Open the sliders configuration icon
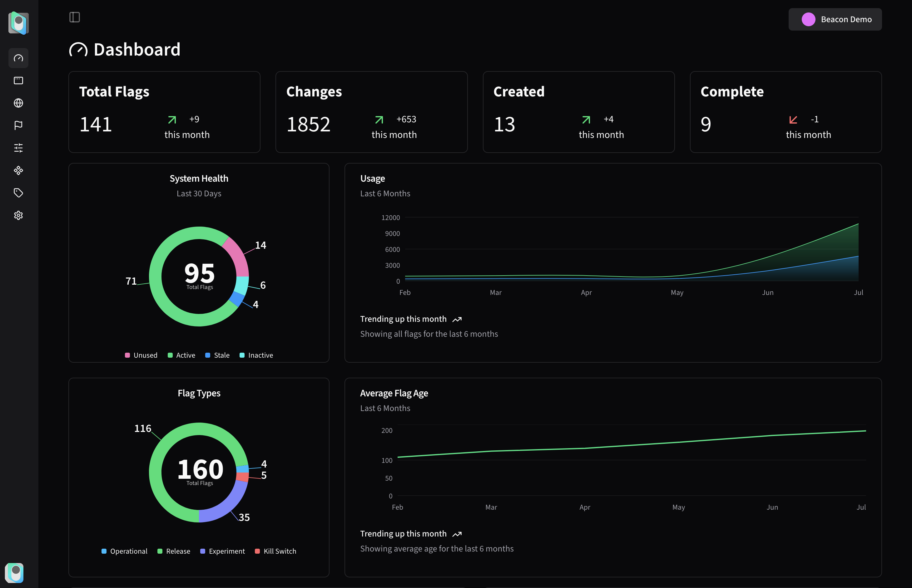This screenshot has height=588, width=912. tap(18, 148)
